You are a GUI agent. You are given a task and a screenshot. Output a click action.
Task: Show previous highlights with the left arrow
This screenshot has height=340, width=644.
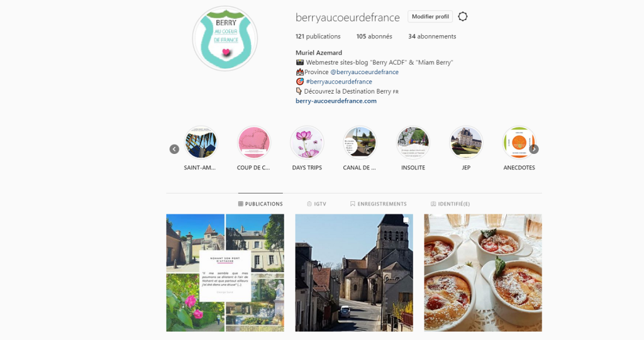pos(174,149)
